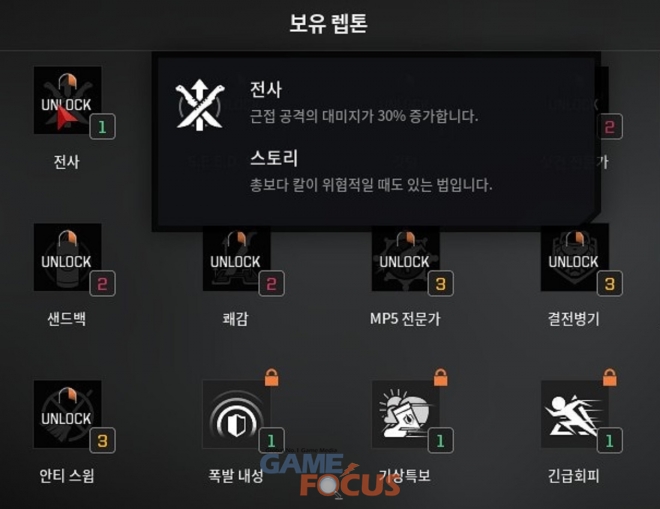Choose the 긴급회피 running man icon
The height and width of the screenshot is (509, 660).
click(x=575, y=414)
